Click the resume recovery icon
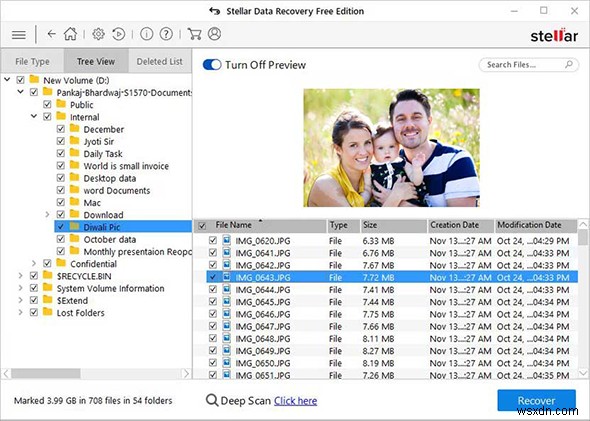The height and width of the screenshot is (421, 590). pos(119,34)
